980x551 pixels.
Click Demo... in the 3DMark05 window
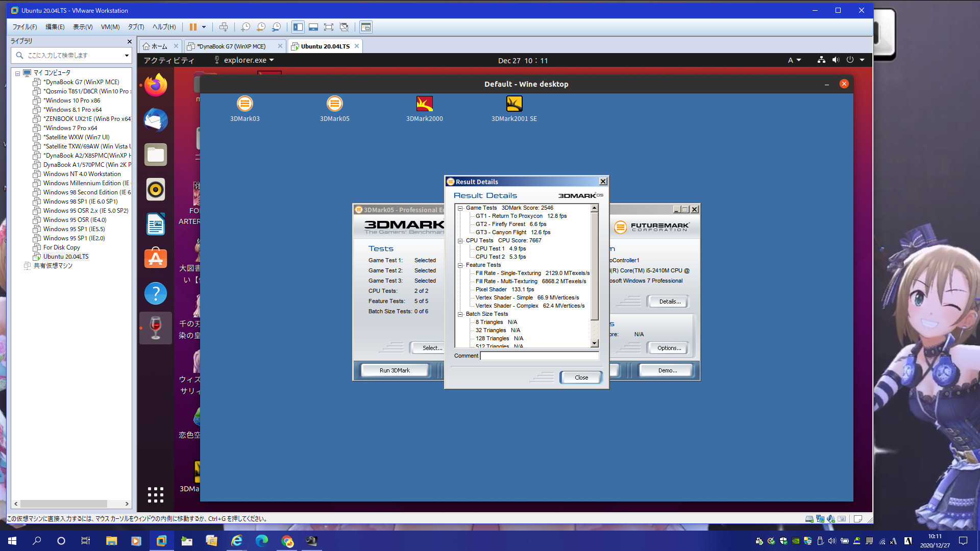[x=667, y=370]
